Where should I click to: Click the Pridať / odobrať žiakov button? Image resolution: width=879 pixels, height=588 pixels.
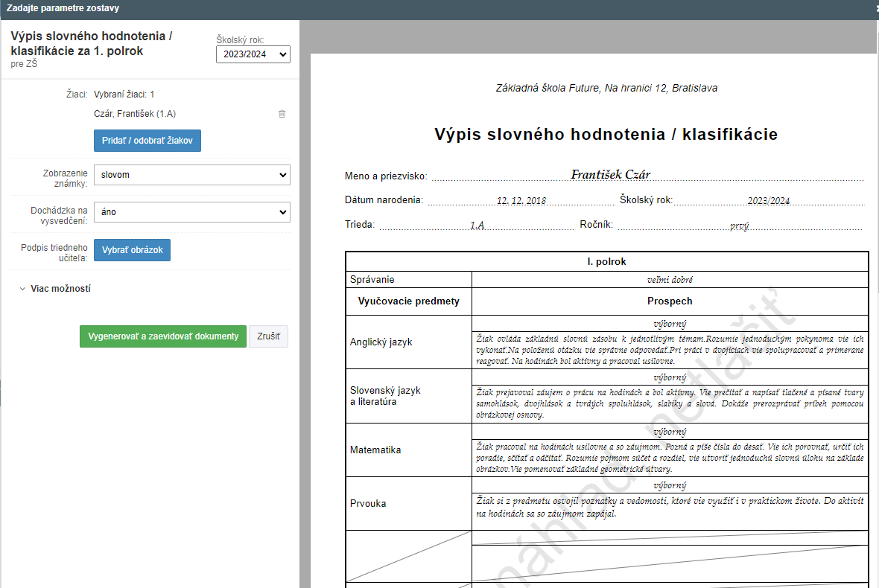(147, 141)
